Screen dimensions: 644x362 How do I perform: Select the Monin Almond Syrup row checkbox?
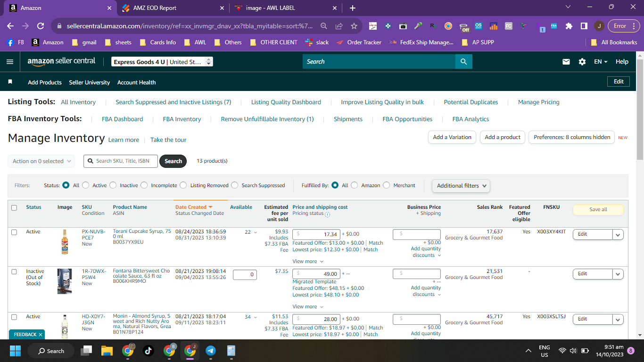pyautogui.click(x=14, y=317)
